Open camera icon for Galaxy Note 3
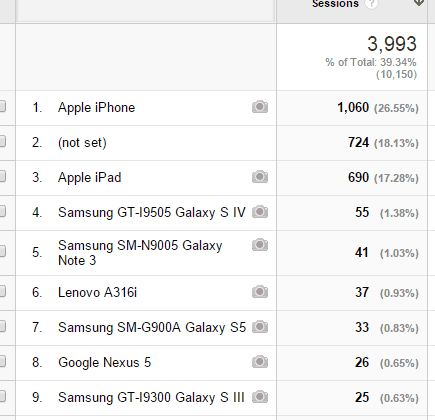 coord(260,245)
